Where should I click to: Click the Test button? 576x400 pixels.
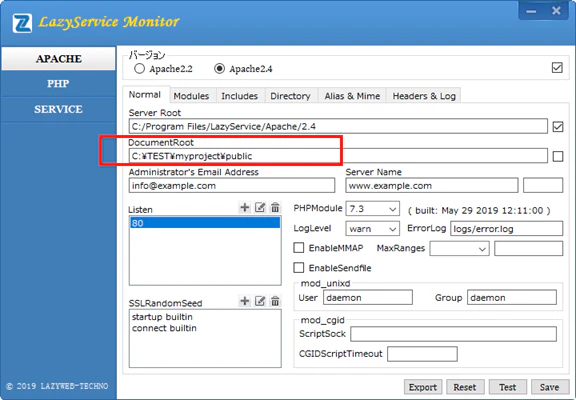click(508, 387)
